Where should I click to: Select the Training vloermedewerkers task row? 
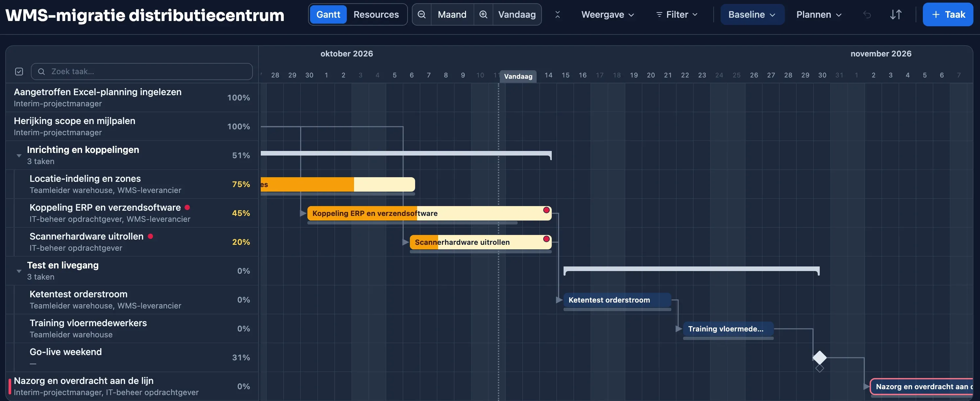point(132,328)
